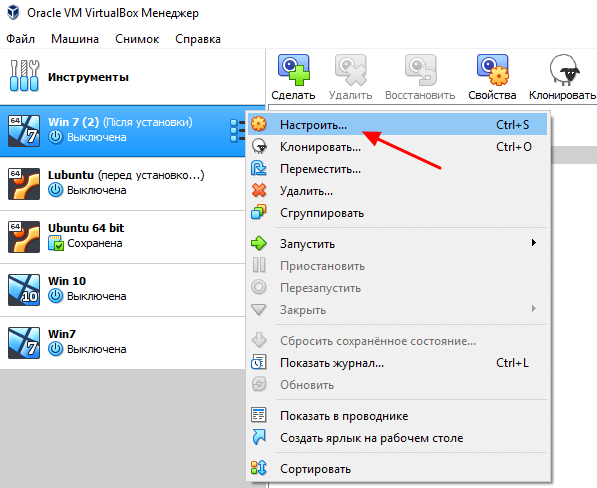Click gear icon beside Настроить
This screenshot has height=488, width=597.
click(259, 124)
